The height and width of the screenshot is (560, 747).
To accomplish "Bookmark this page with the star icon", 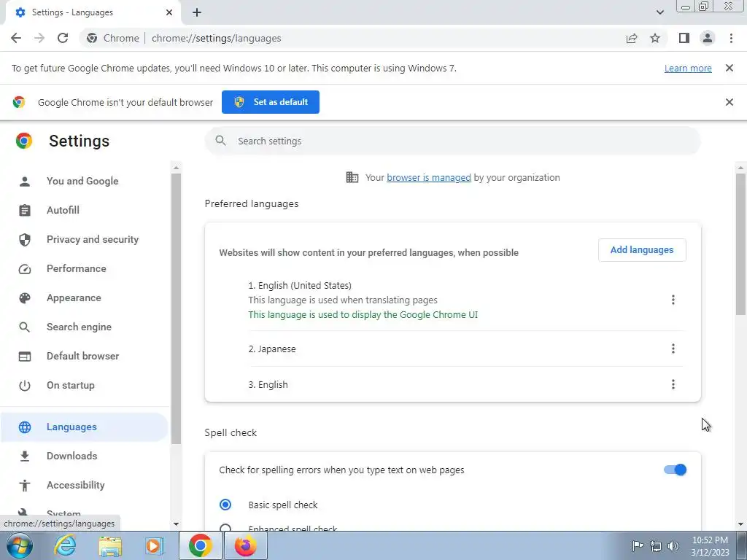I will [655, 38].
